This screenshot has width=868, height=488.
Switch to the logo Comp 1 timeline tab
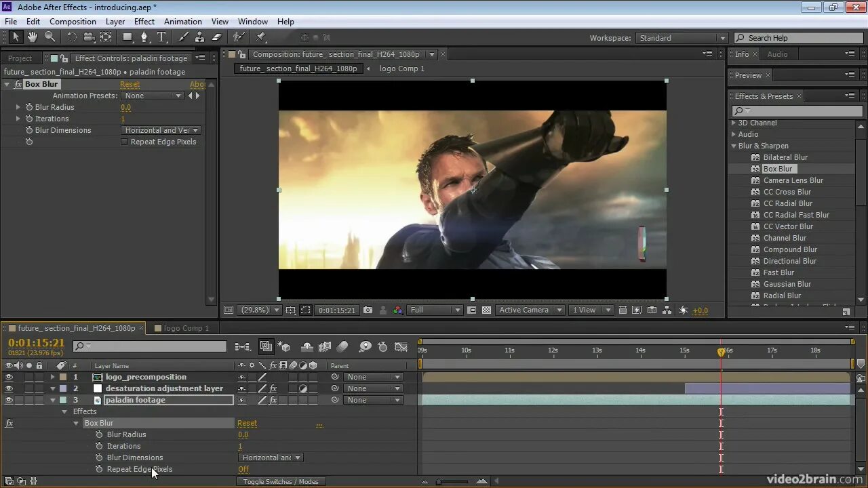click(186, 328)
